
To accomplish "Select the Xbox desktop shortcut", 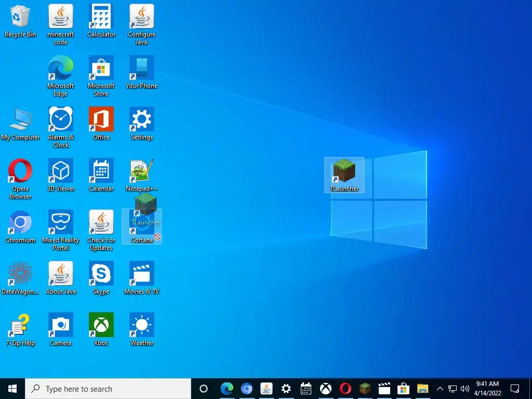I will pos(101,330).
